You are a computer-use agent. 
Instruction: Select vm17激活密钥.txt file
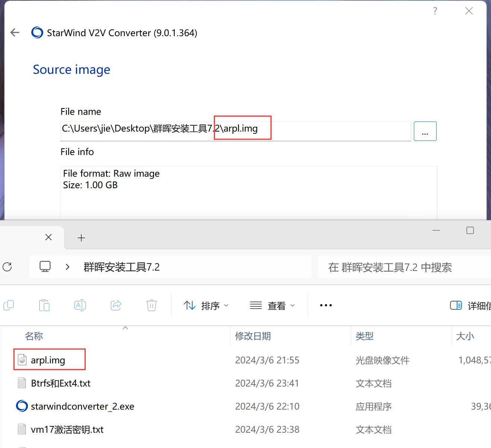67,429
